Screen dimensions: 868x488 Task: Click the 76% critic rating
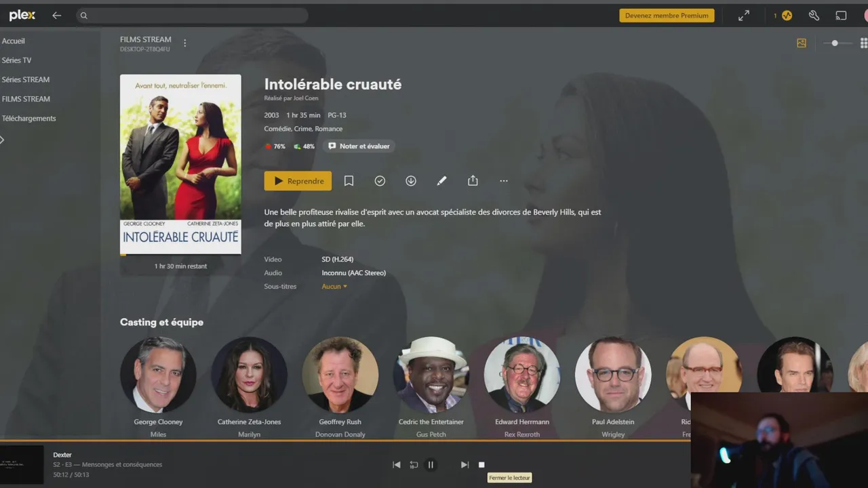click(275, 146)
